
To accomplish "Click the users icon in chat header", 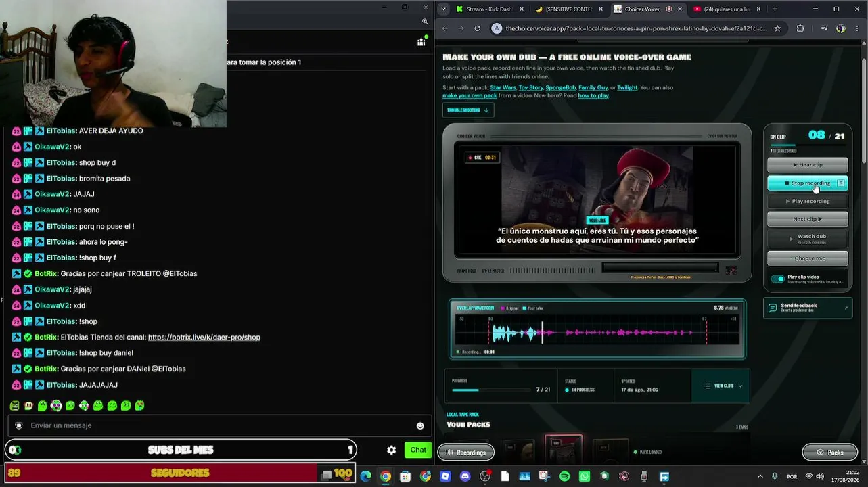I will point(421,42).
